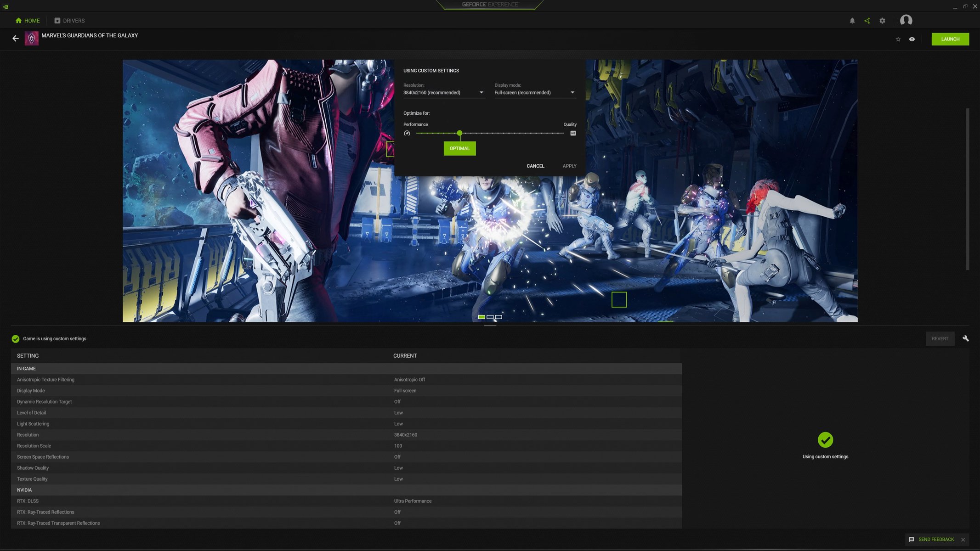Click the HQ quality icon on the slider

click(573, 133)
